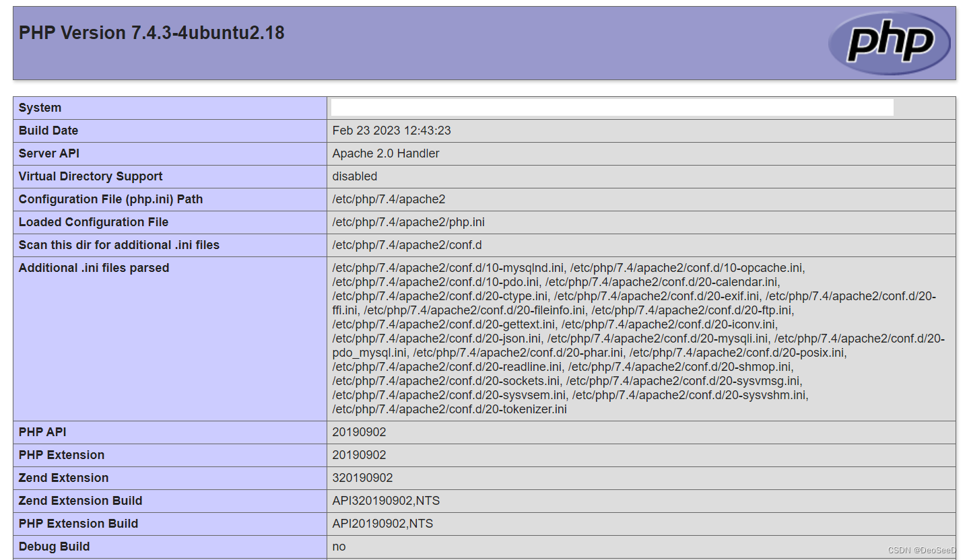Click the Server API label

click(49, 153)
